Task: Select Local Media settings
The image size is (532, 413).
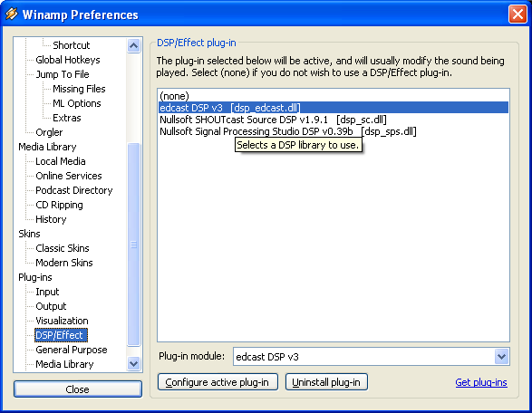Action: point(61,161)
